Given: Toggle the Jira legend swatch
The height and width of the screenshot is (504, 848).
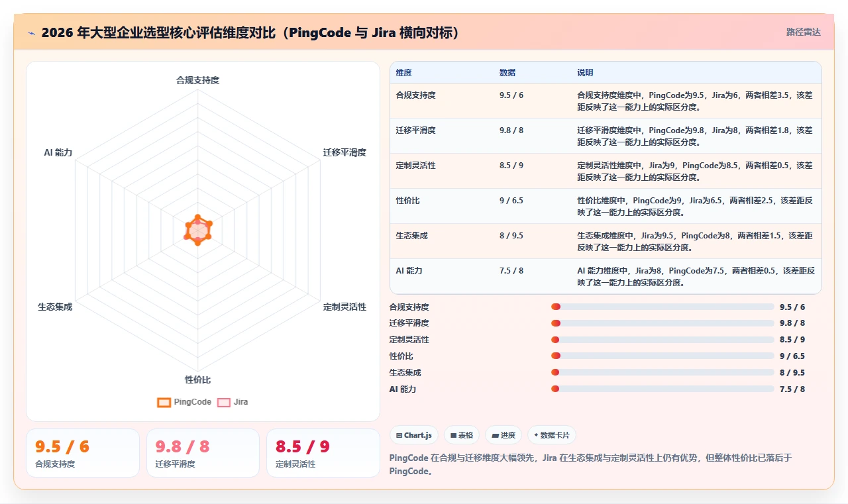Looking at the screenshot, I should (224, 402).
